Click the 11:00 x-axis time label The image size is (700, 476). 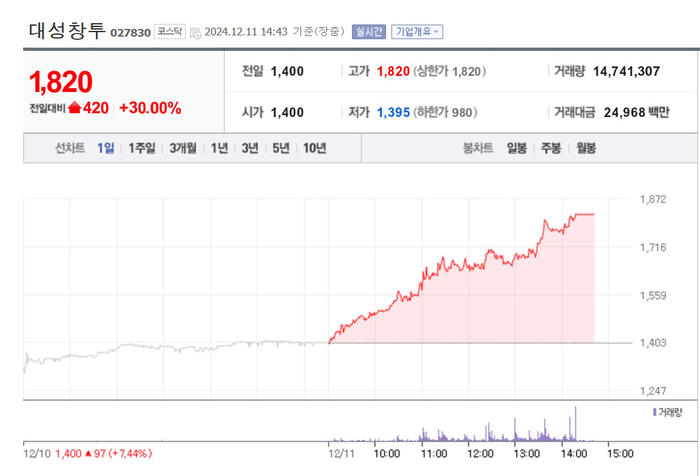pos(434,453)
